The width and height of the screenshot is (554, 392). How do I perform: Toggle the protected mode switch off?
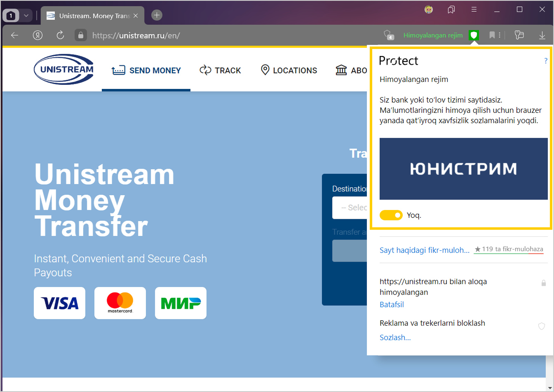[x=391, y=215]
